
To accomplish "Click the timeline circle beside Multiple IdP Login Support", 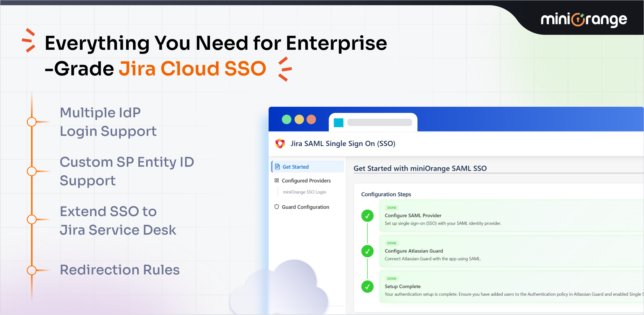I will (x=32, y=122).
